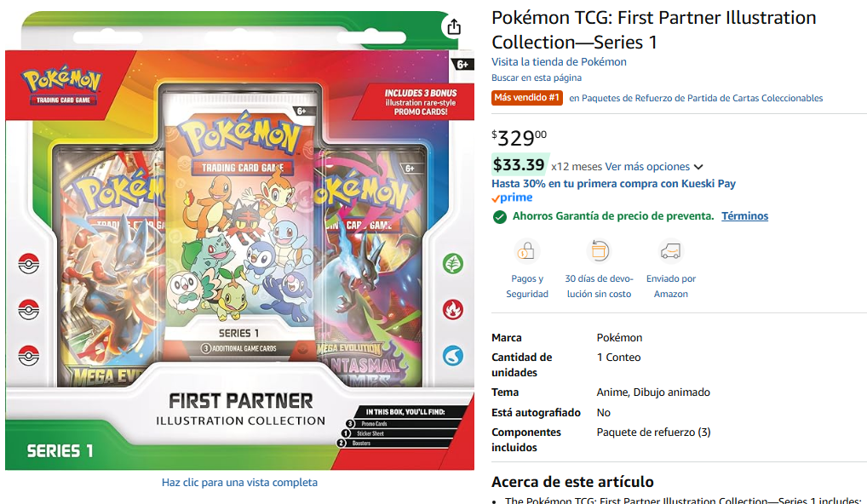Click the Enviado por Amazon label
867x504 pixels.
(x=671, y=286)
